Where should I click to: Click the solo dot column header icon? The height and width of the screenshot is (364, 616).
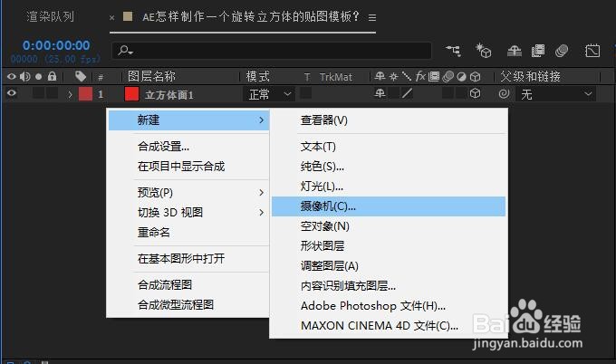coord(38,77)
